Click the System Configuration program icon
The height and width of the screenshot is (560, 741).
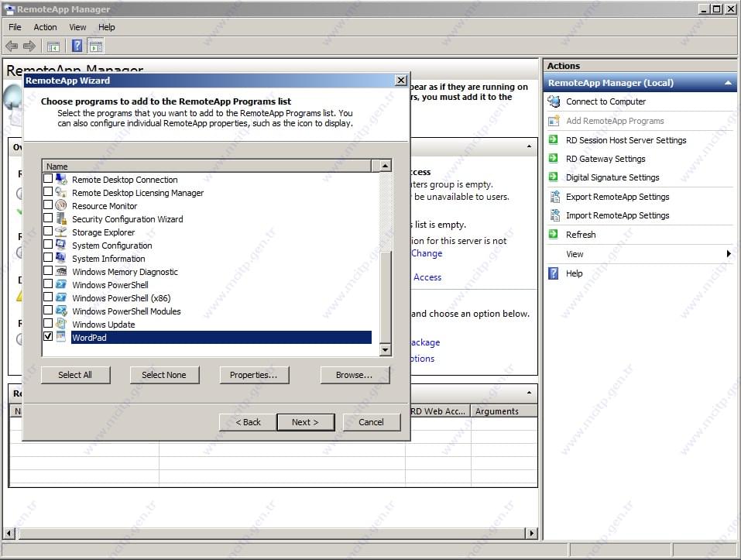[61, 245]
